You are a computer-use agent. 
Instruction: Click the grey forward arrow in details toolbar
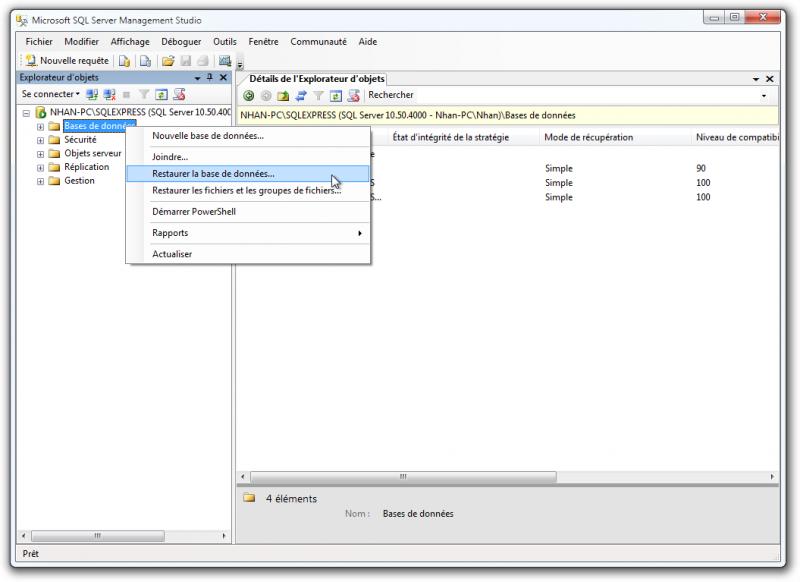pos(266,95)
